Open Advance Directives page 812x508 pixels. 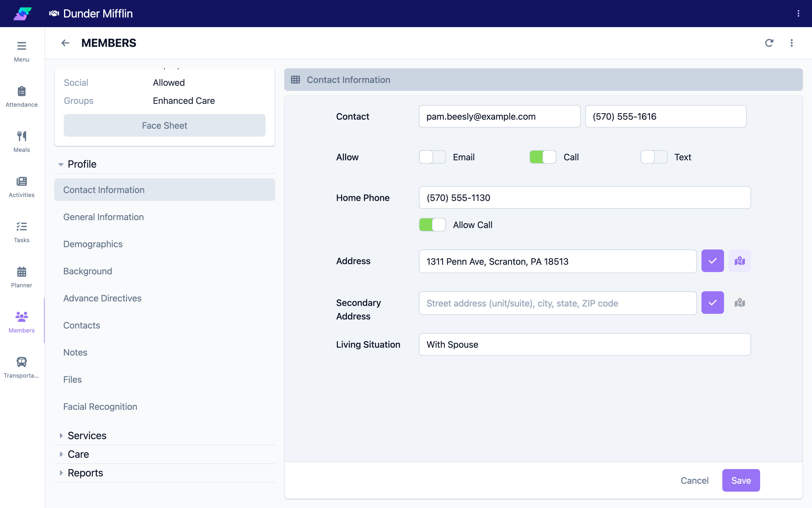pyautogui.click(x=164, y=298)
